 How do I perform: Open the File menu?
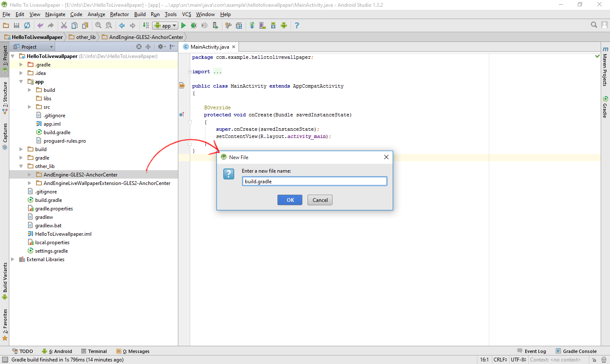point(6,14)
